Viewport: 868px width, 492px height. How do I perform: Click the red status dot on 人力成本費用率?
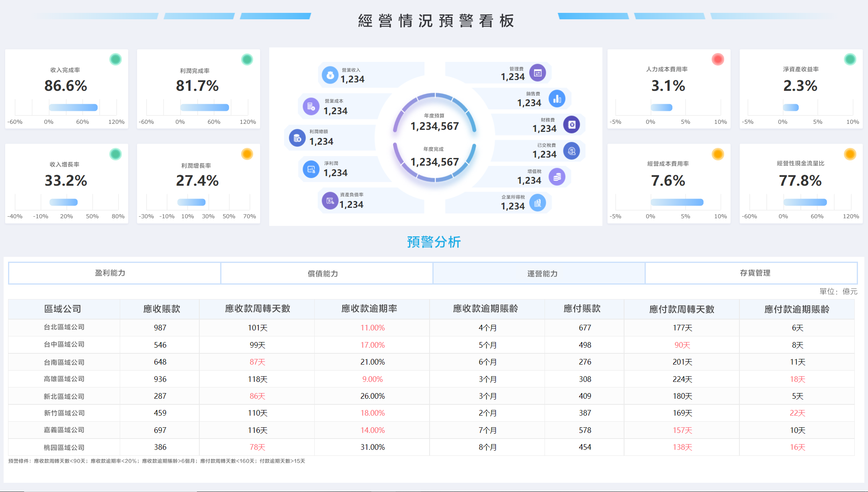pyautogui.click(x=718, y=59)
